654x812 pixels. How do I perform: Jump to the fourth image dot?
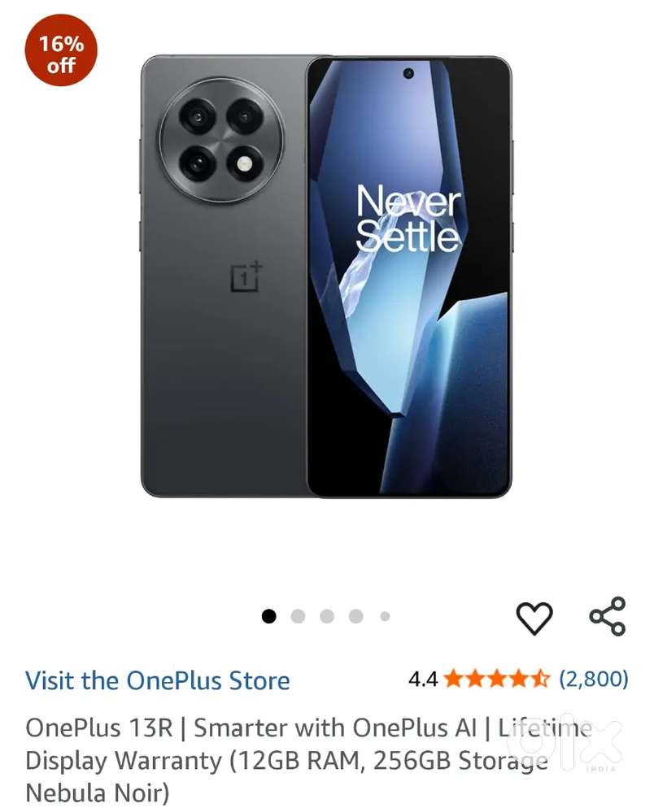coord(356,616)
